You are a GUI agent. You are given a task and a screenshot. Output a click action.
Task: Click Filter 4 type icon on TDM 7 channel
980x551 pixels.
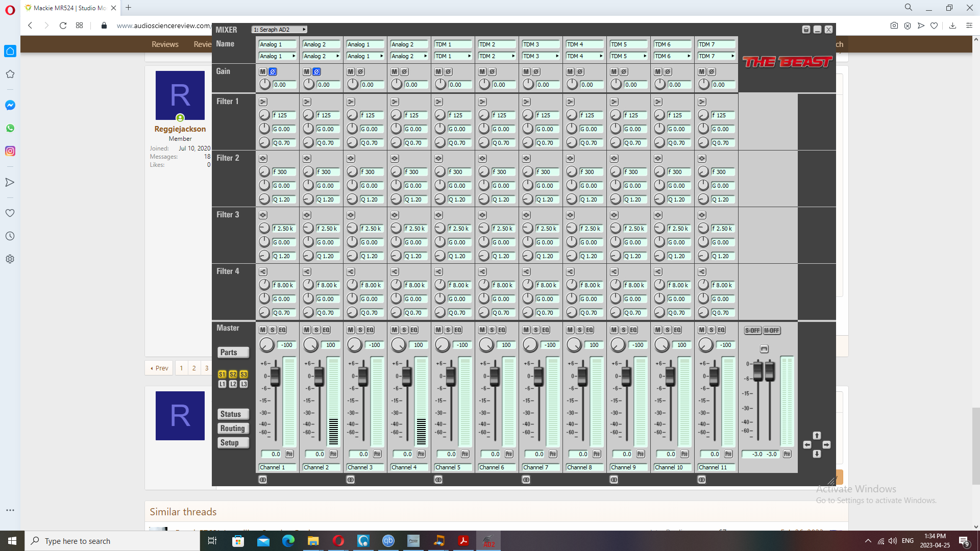coord(702,272)
